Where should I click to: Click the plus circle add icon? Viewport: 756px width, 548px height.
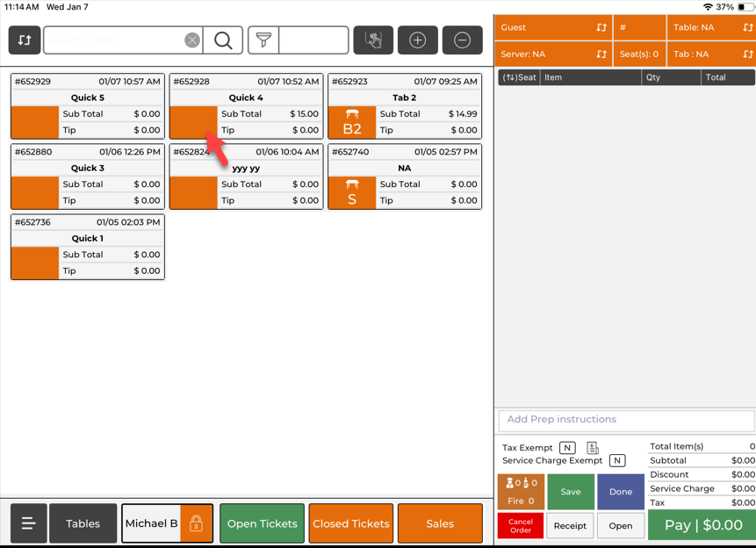(x=418, y=40)
